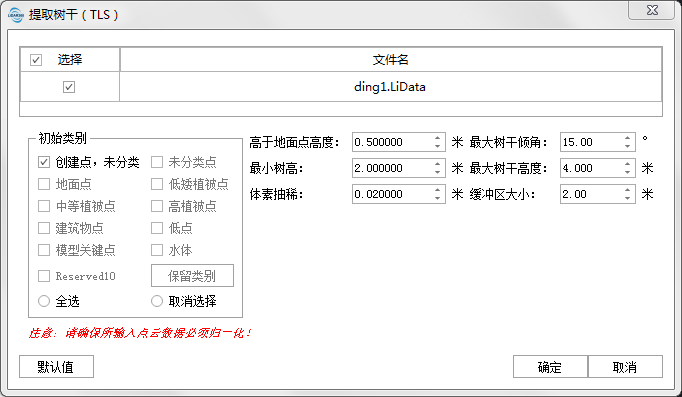
Task: Increase 最大树干高度 with up arrow
Action: click(627, 164)
